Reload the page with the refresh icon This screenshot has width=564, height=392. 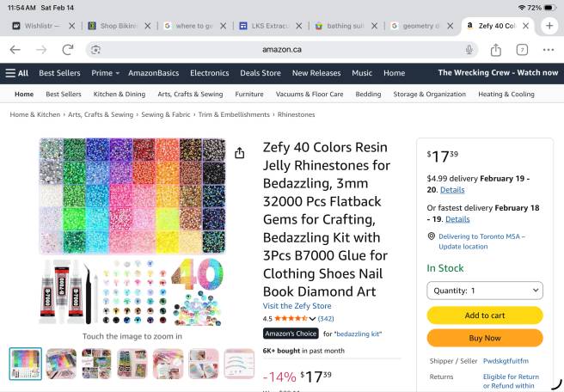(x=67, y=50)
